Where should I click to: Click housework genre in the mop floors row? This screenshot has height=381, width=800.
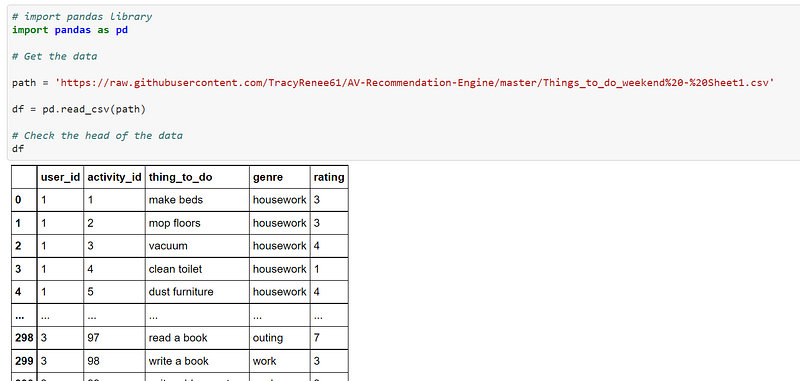coord(280,223)
